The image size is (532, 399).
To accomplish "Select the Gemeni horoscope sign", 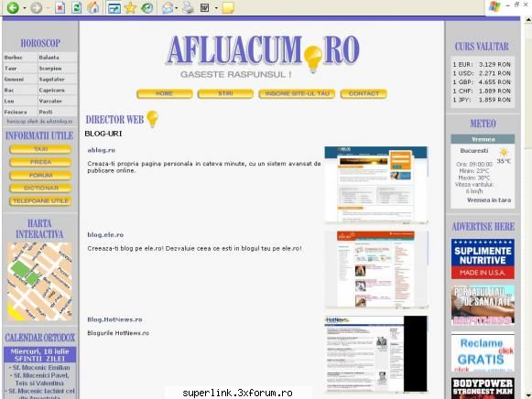I will [x=14, y=79].
